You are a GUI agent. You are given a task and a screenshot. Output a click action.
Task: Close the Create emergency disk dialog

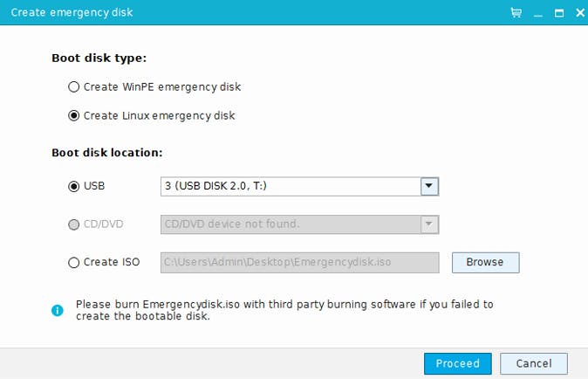[577, 13]
